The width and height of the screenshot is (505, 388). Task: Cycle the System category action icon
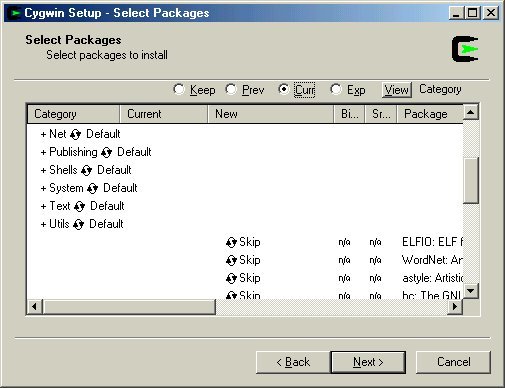pyautogui.click(x=93, y=188)
